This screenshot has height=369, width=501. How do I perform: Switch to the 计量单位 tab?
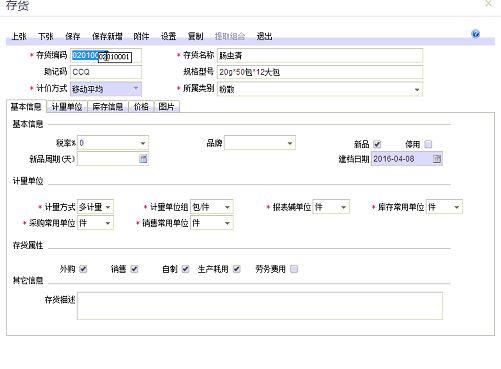coord(67,107)
